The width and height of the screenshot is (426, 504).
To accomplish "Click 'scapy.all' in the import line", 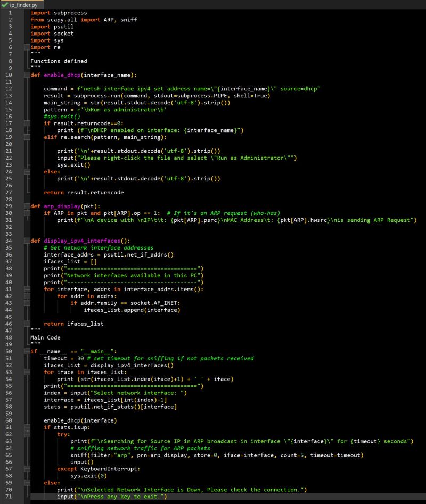I will [62, 20].
